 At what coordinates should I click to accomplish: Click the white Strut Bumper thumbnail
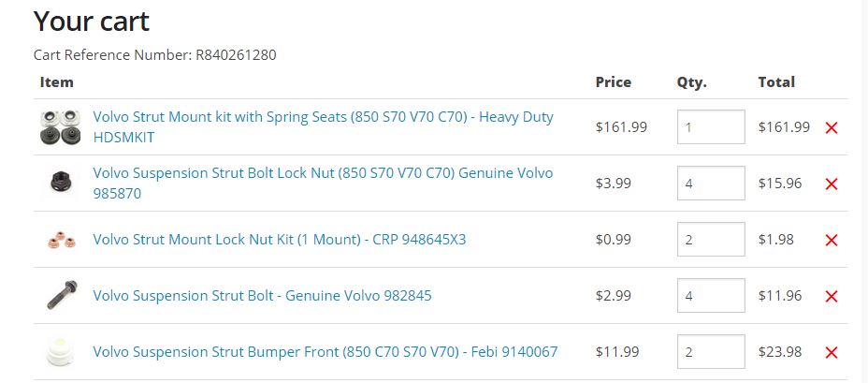tap(56, 352)
